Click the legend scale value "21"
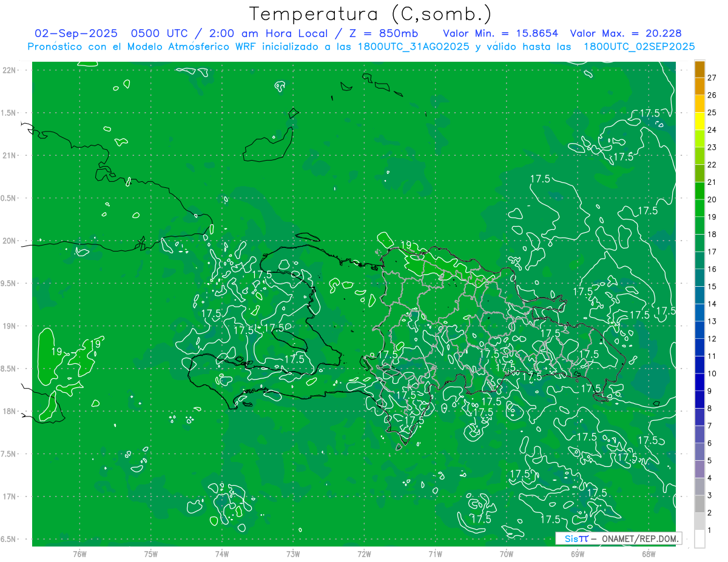This screenshot has height=562, width=728. click(x=712, y=182)
